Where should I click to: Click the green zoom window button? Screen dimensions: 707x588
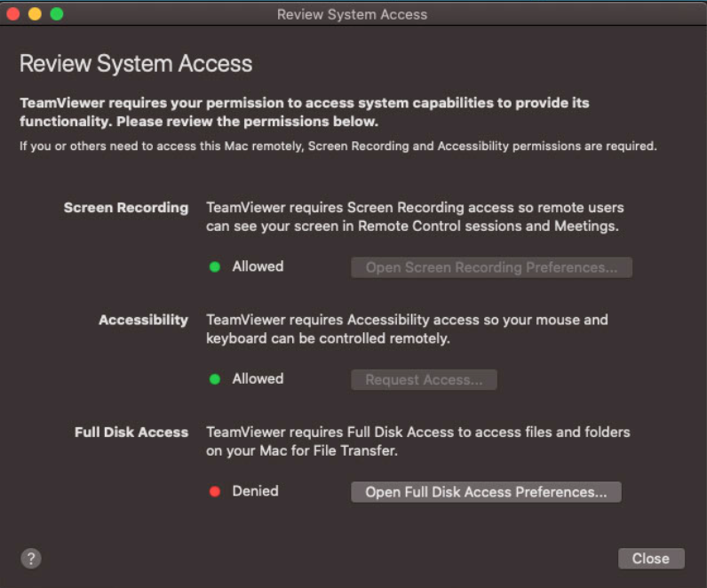(57, 14)
